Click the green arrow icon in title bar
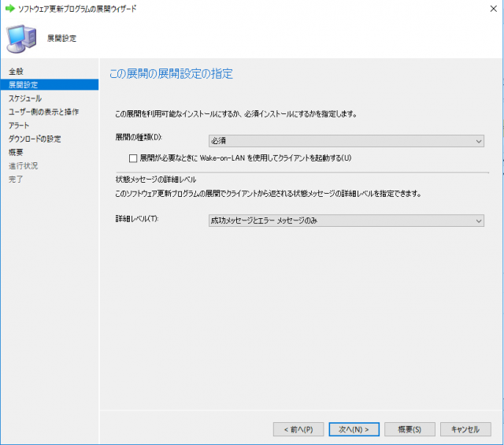504x445 pixels. click(x=9, y=8)
